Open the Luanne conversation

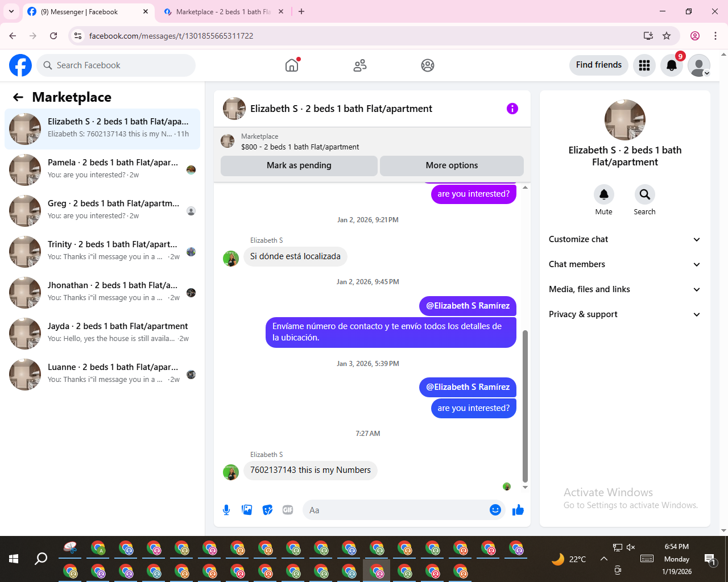coord(102,375)
